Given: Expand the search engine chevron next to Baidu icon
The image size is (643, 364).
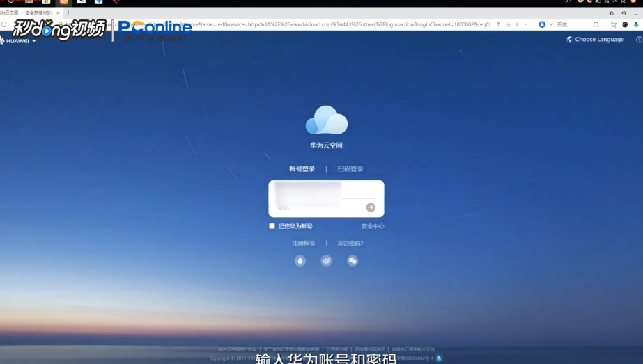Looking at the screenshot, I should pyautogui.click(x=551, y=24).
